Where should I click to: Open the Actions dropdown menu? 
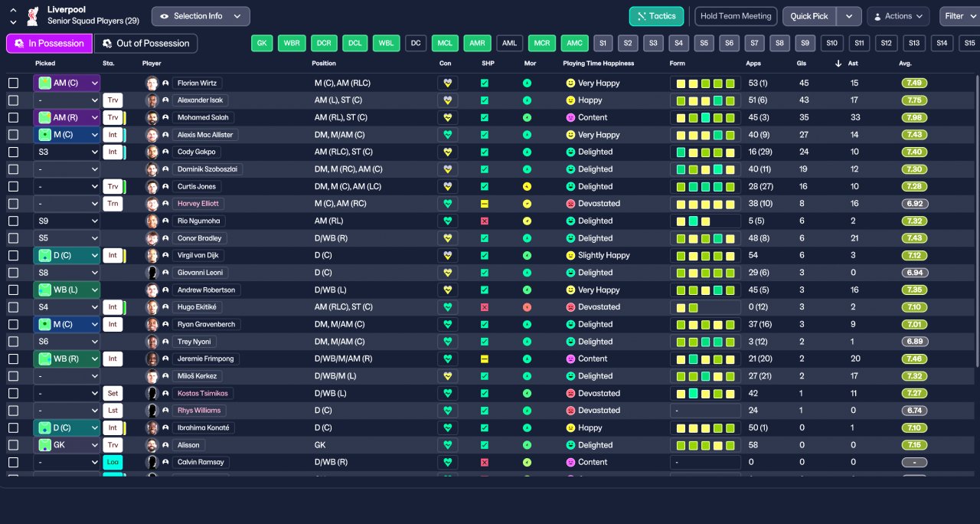click(x=898, y=16)
